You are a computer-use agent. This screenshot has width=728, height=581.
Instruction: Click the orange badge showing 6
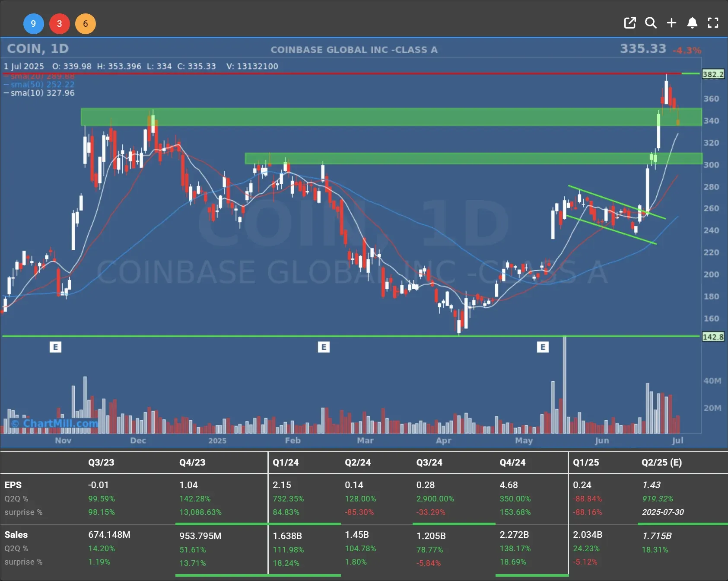tap(86, 24)
